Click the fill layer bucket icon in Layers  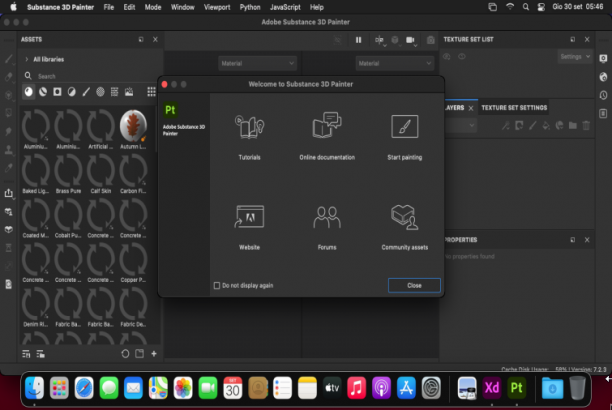546,125
